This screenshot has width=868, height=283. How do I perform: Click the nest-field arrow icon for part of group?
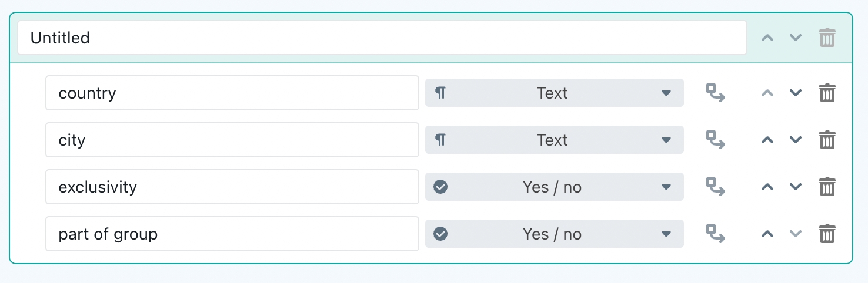[715, 234]
